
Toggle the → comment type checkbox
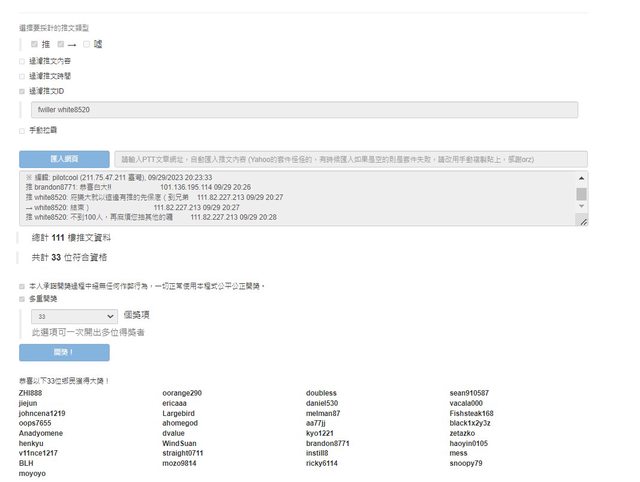(61, 44)
